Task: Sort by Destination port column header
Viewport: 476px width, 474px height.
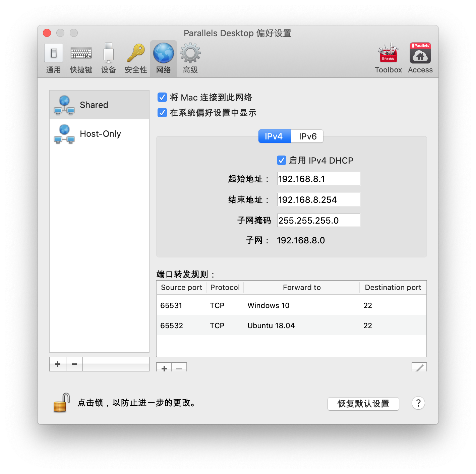Action: 393,288
